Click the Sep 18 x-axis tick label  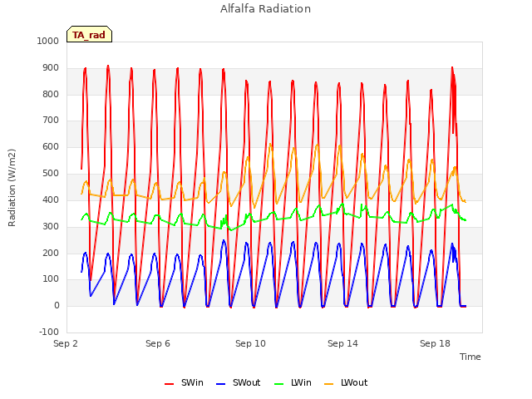435,343
